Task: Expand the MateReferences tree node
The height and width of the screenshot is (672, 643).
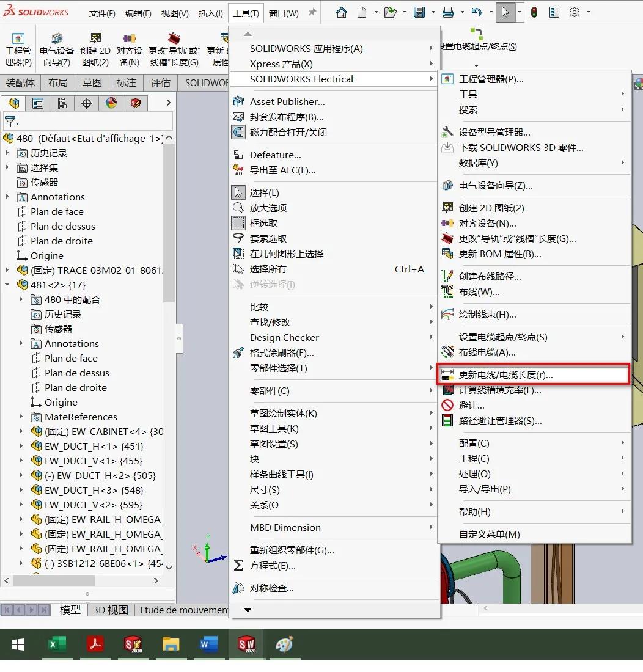Action: [x=21, y=417]
